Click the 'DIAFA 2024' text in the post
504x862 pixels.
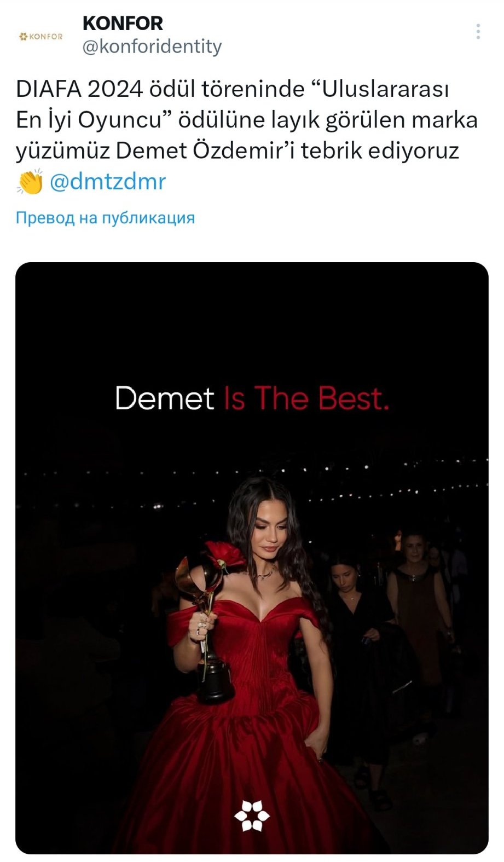point(79,89)
